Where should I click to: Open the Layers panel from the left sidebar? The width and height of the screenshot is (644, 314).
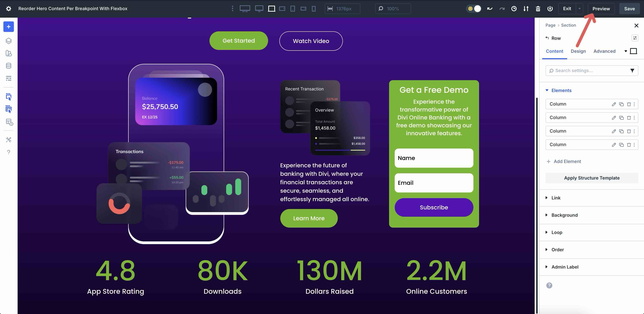tap(8, 41)
